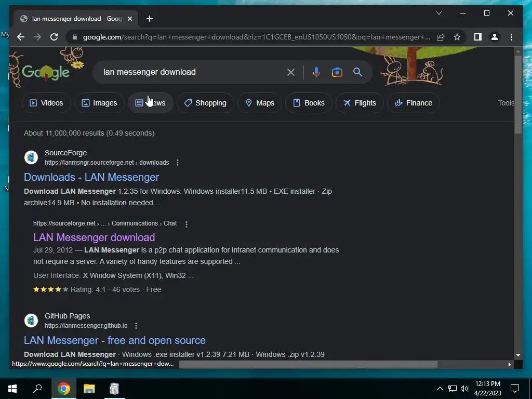532x399 pixels.
Task: Search by image with Google Lens
Action: click(x=337, y=72)
